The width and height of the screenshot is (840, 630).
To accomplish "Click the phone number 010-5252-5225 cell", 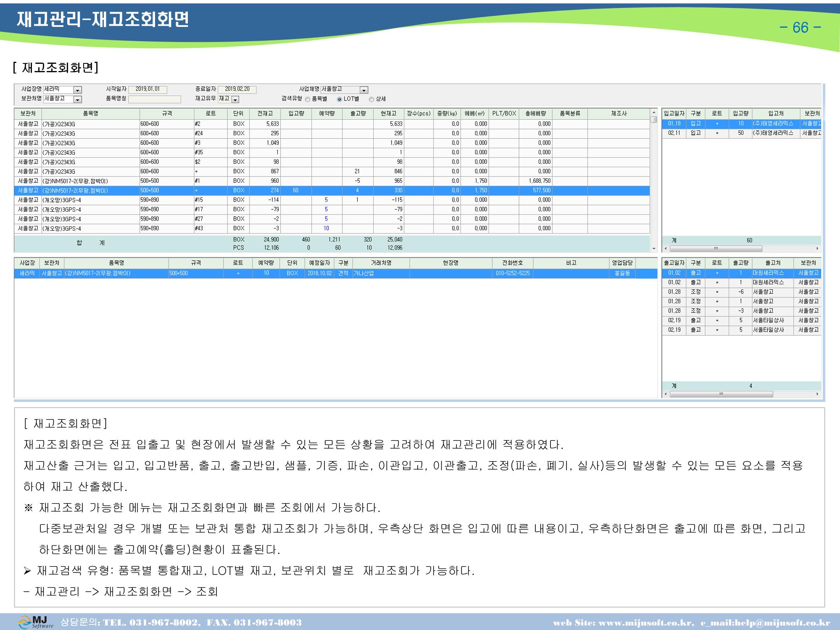I will [512, 273].
